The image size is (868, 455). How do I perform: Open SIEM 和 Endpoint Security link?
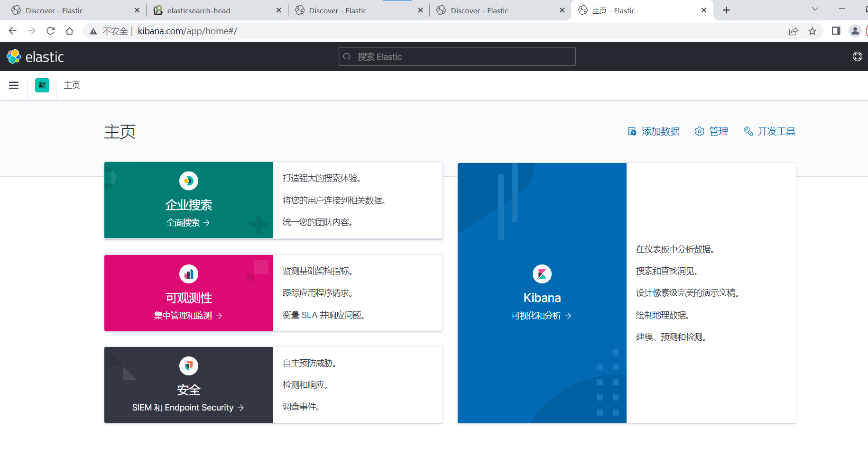pyautogui.click(x=188, y=408)
